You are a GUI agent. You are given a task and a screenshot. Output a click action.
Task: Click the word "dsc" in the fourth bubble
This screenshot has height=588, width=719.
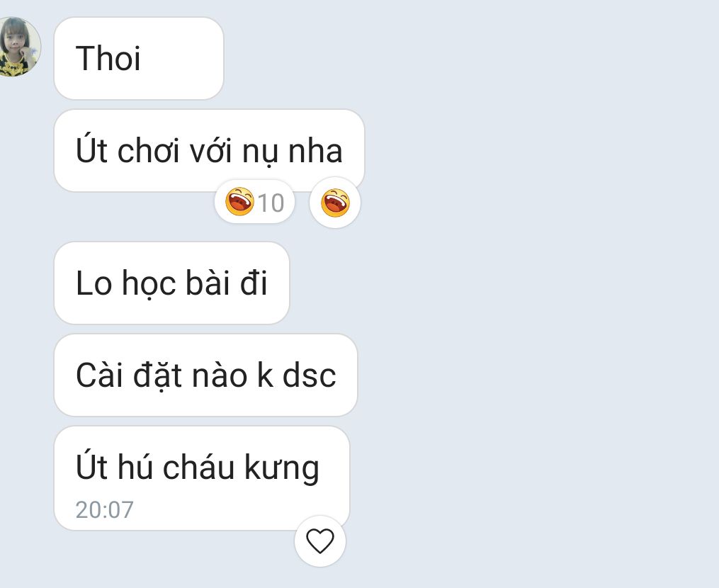coord(309,375)
